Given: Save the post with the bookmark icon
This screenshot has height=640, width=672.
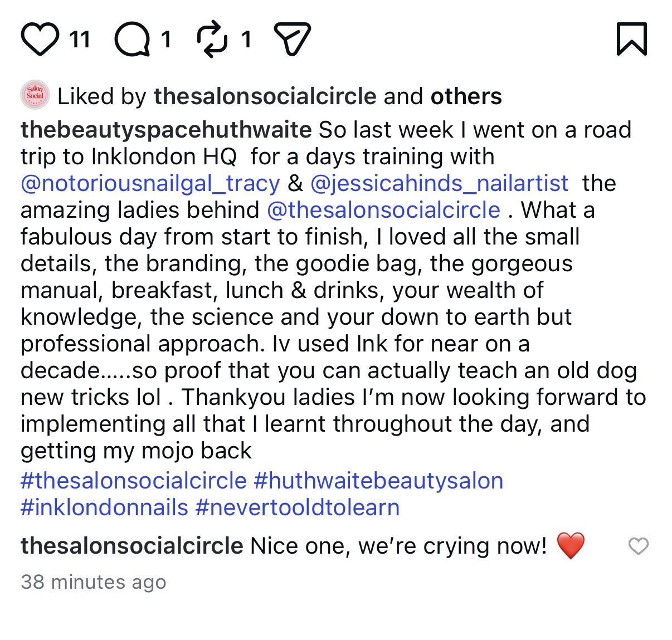Looking at the screenshot, I should click(x=632, y=39).
